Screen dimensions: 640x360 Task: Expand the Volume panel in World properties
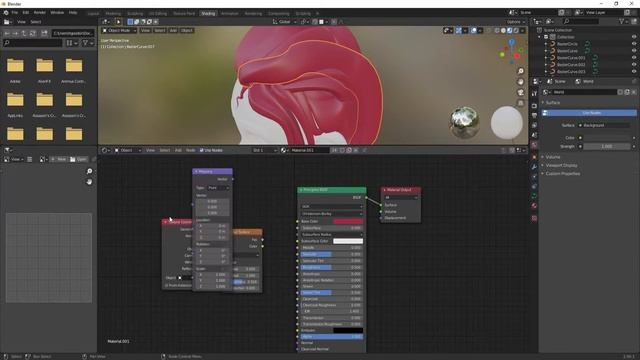point(553,157)
